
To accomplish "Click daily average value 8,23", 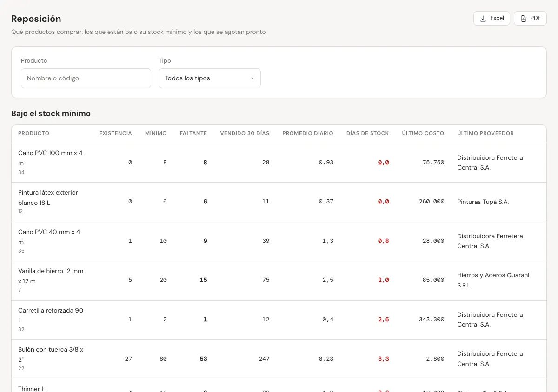I will pos(326,359).
